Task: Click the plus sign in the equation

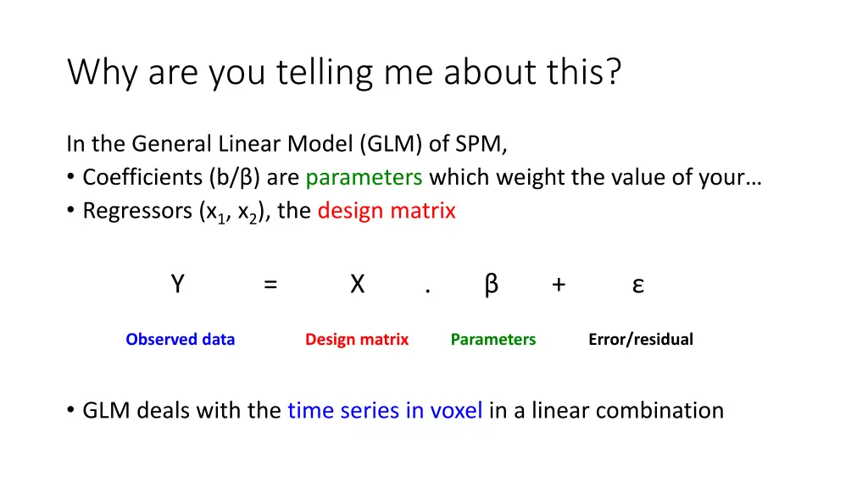Action: coord(559,285)
